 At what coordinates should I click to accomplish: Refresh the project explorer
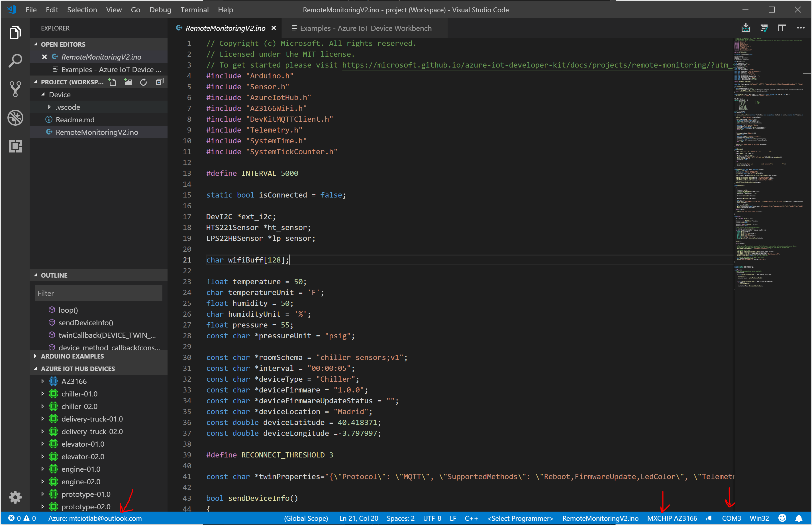[x=144, y=82]
